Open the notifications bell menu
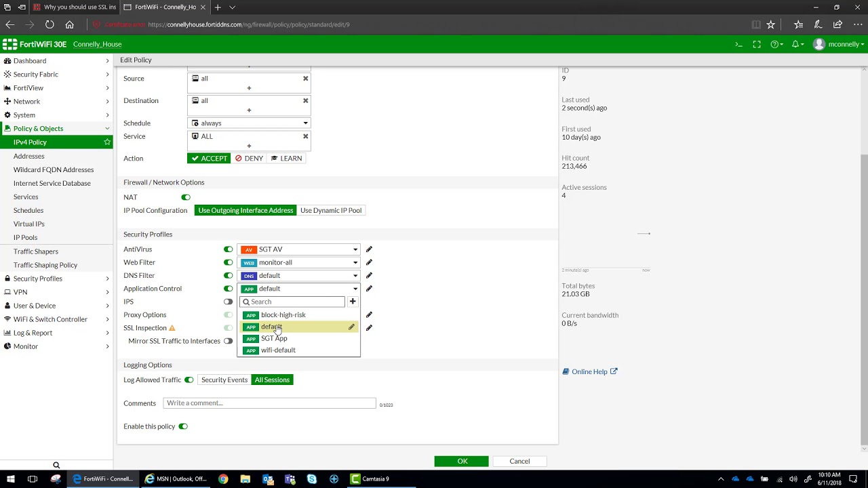The image size is (868, 488). [798, 44]
